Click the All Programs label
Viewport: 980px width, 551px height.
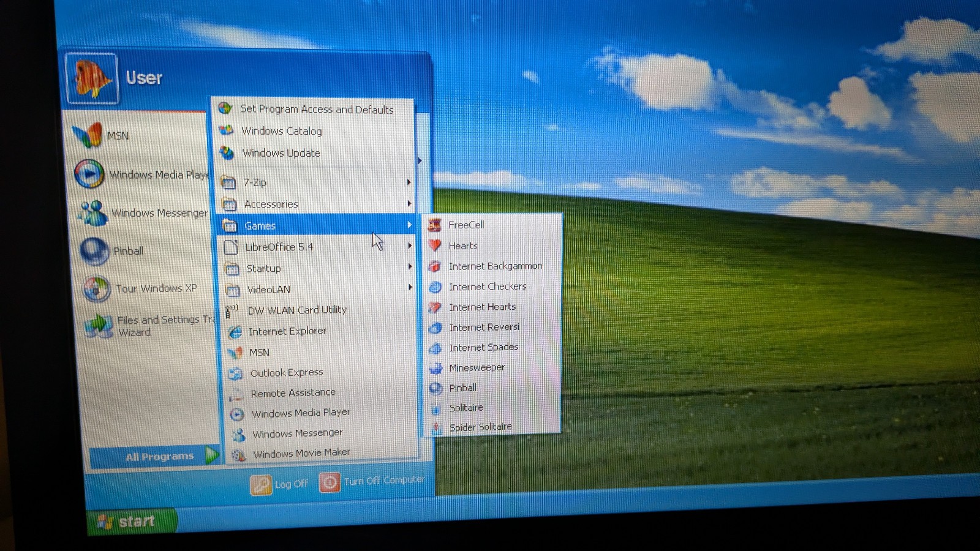[159, 456]
